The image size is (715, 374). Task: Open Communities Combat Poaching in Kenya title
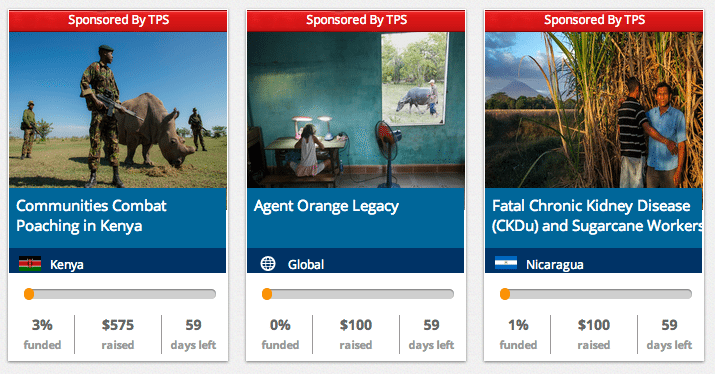[91, 216]
